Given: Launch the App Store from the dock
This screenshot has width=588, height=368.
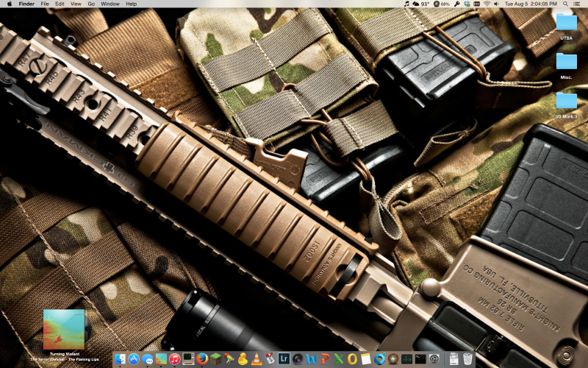Looking at the screenshot, I should [x=134, y=359].
